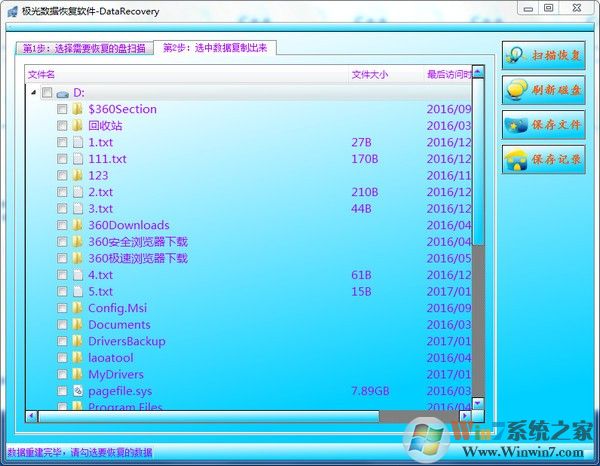Screen dimensions: 600x466
Task: Select the DriversBackup folder entry
Action: [126, 341]
